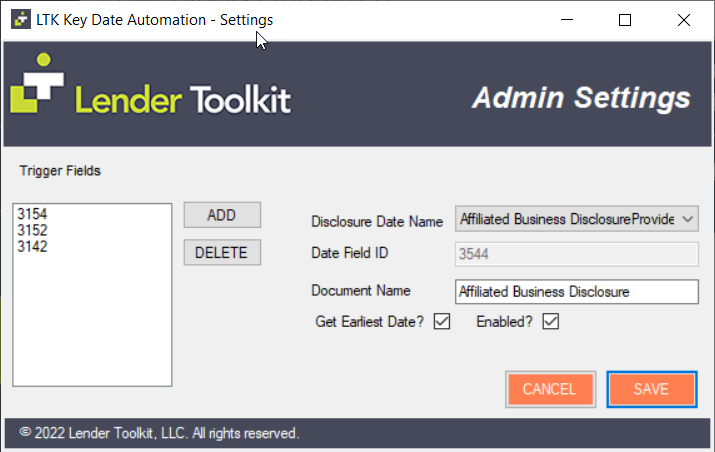The image size is (715, 452).
Task: Save the admin settings
Action: pos(651,389)
